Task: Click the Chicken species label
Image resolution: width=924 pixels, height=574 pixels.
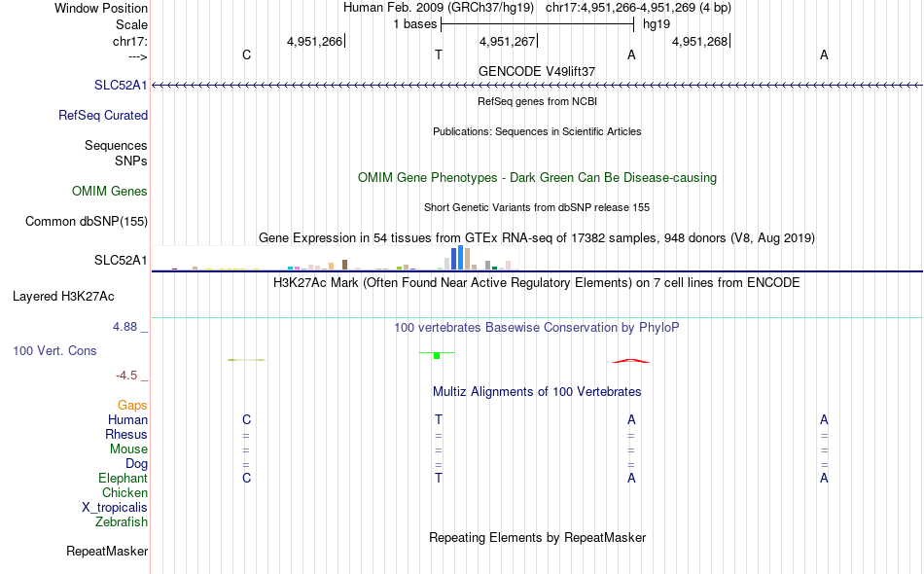Action: tap(124, 492)
